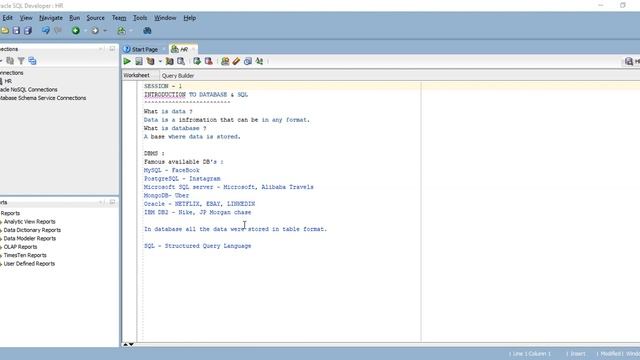The width and height of the screenshot is (640, 360).
Task: Refresh the Connections panel
Action: pyautogui.click(x=10, y=61)
